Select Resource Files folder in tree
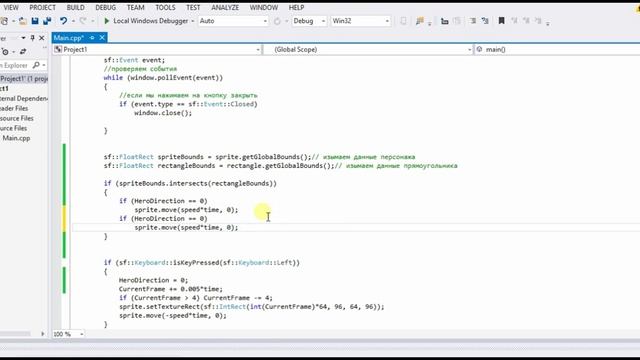Image resolution: width=640 pixels, height=360 pixels. [17, 118]
